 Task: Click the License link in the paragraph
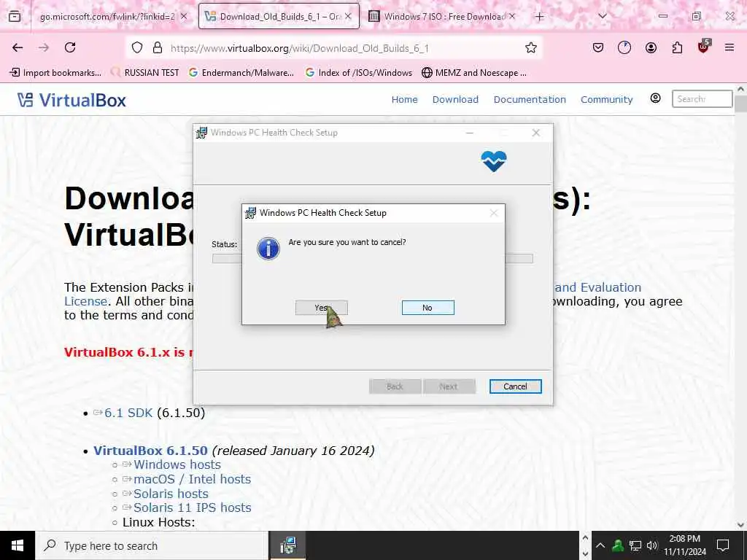[86, 301]
